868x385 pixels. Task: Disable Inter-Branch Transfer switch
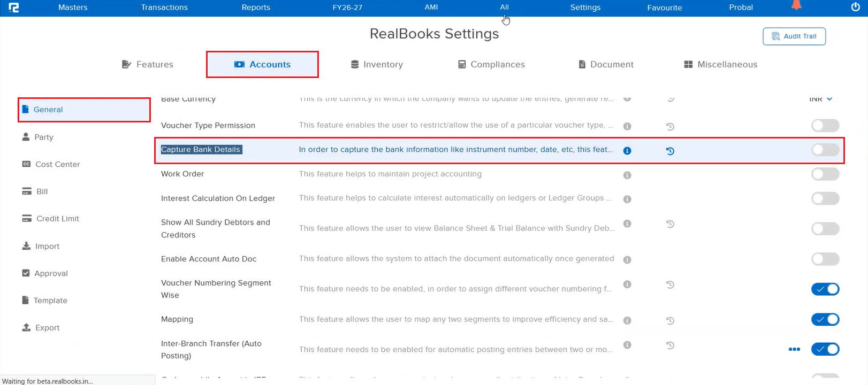[825, 349]
